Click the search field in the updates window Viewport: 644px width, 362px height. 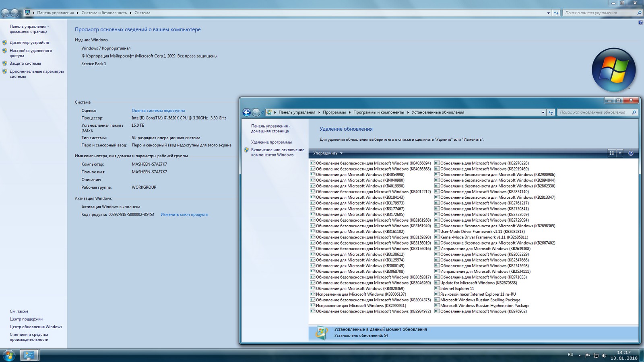tap(597, 113)
